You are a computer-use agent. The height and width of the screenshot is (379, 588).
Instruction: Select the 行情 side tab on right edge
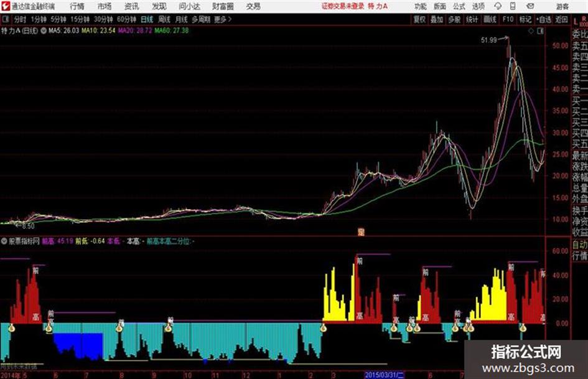coord(580,256)
